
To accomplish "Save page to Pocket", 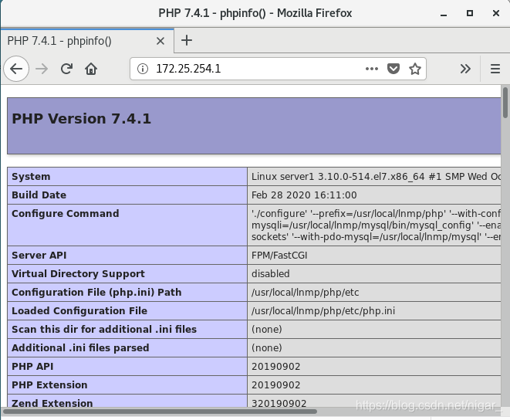I will (393, 69).
